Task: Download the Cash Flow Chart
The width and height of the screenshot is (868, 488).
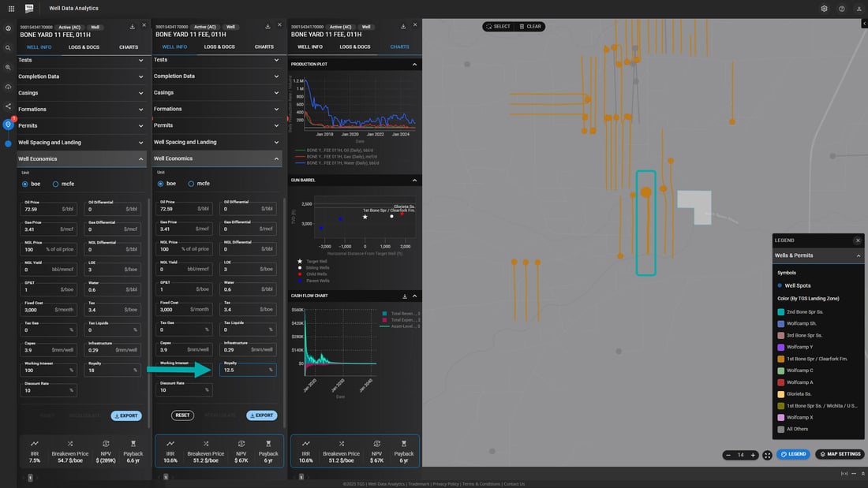Action: pos(405,296)
